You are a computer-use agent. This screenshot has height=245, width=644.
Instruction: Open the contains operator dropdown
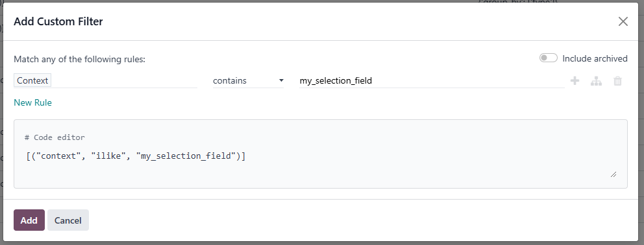point(248,80)
